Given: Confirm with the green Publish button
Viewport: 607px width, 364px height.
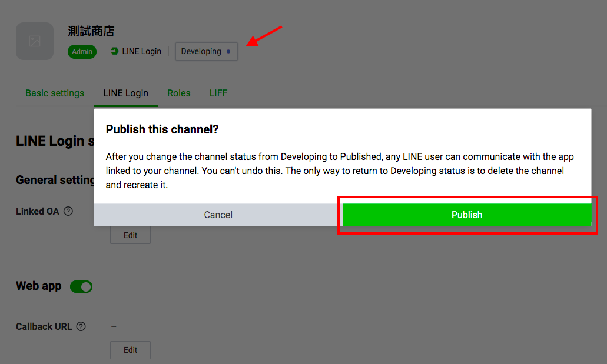Looking at the screenshot, I should (467, 215).
